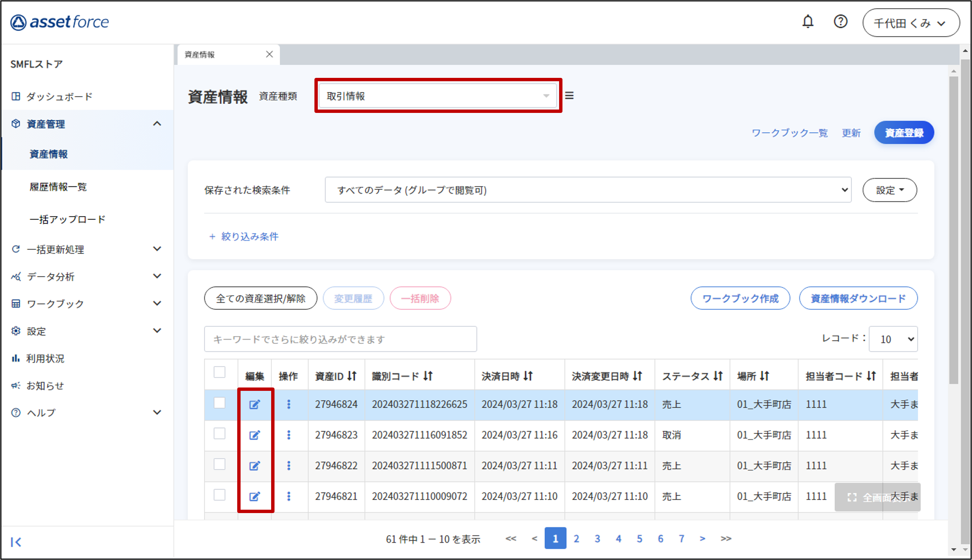Click the main vertical scrollbar thumb
Screen dimensions: 972x560
[x=953, y=231]
